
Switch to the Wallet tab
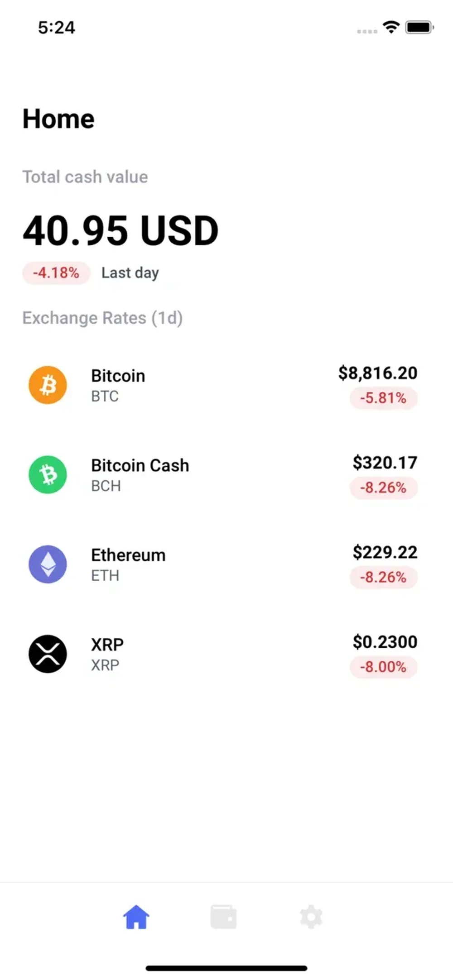[223, 917]
